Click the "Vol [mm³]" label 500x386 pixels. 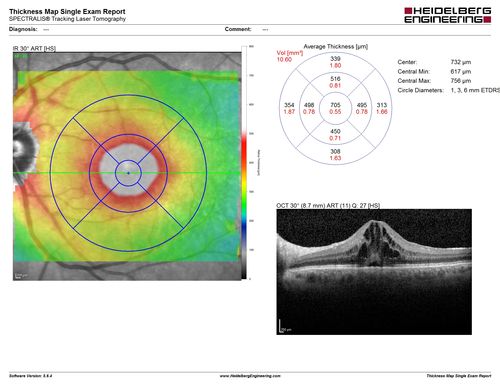290,53
